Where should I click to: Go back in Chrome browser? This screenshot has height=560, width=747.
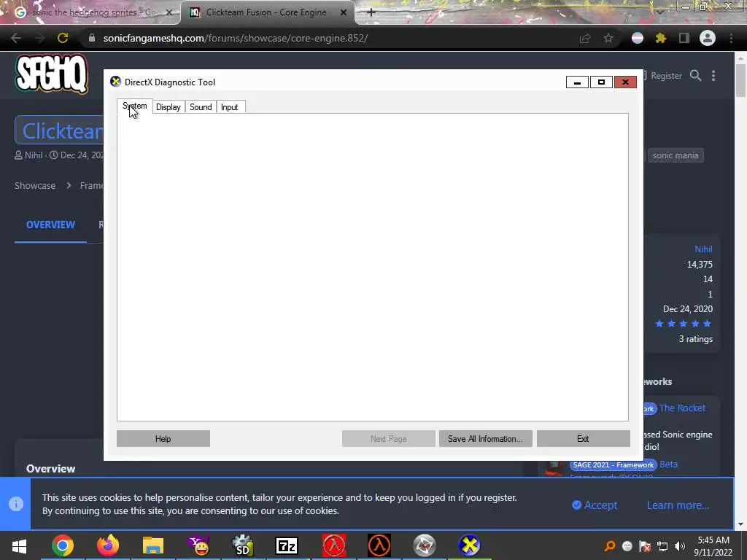16,38
